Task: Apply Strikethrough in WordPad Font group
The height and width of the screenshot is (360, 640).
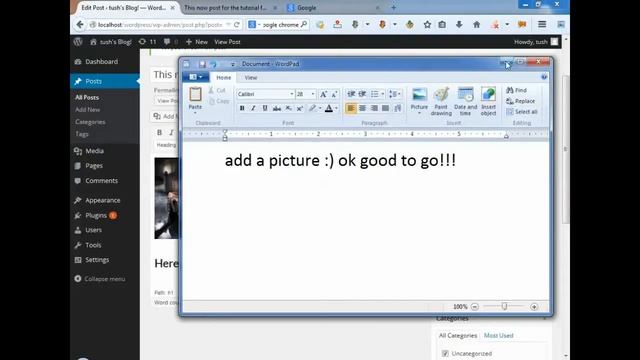Action: pos(276,108)
